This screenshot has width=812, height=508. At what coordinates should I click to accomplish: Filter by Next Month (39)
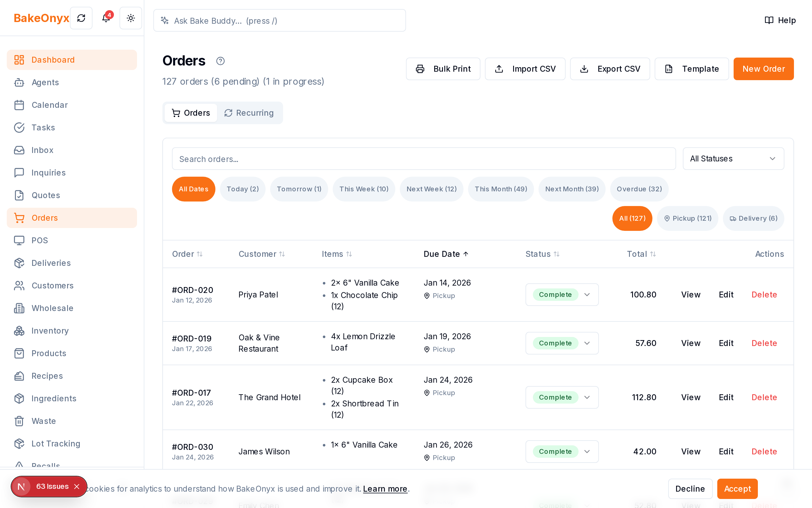click(x=572, y=189)
